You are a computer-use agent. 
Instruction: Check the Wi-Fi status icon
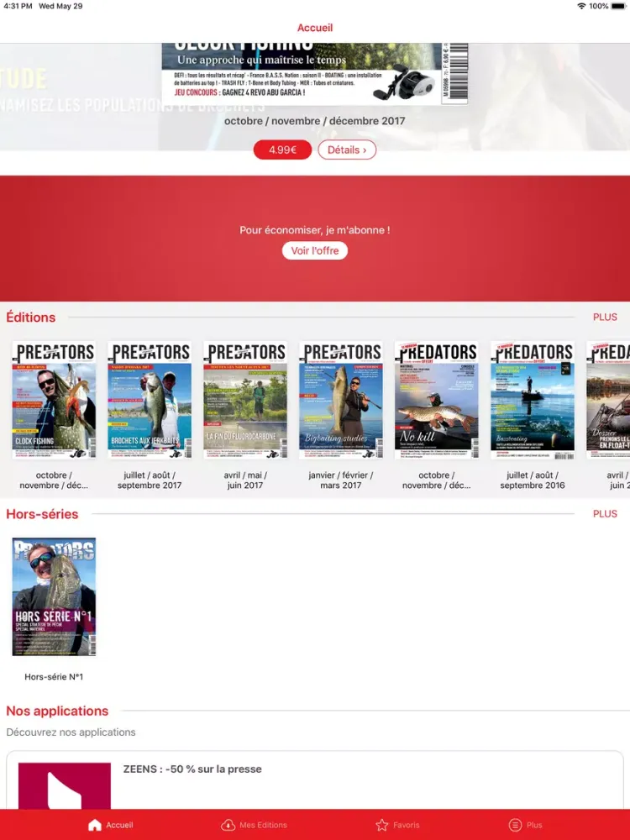pyautogui.click(x=581, y=6)
